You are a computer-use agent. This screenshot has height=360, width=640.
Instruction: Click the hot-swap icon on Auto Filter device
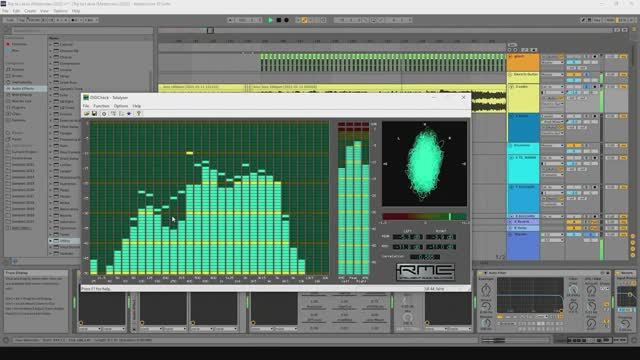click(602, 273)
